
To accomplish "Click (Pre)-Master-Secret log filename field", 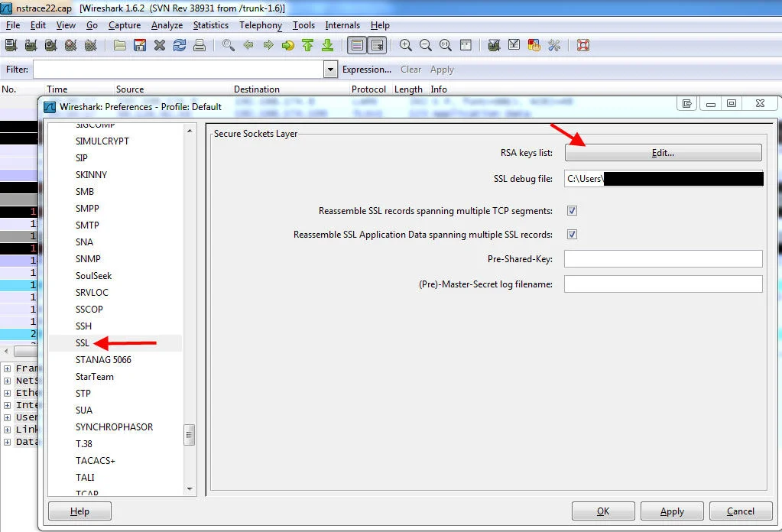I will click(664, 284).
